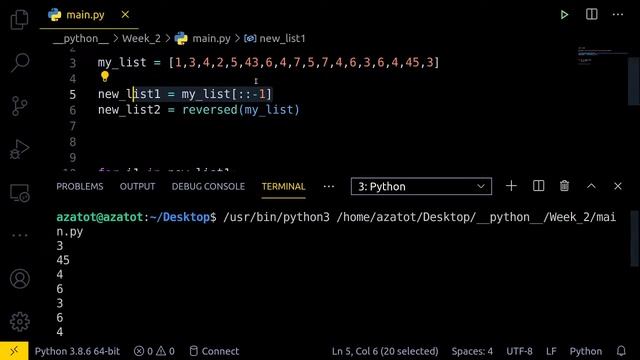The width and height of the screenshot is (640, 360).
Task: Show more panel tabs ellipsis
Action: click(x=329, y=187)
